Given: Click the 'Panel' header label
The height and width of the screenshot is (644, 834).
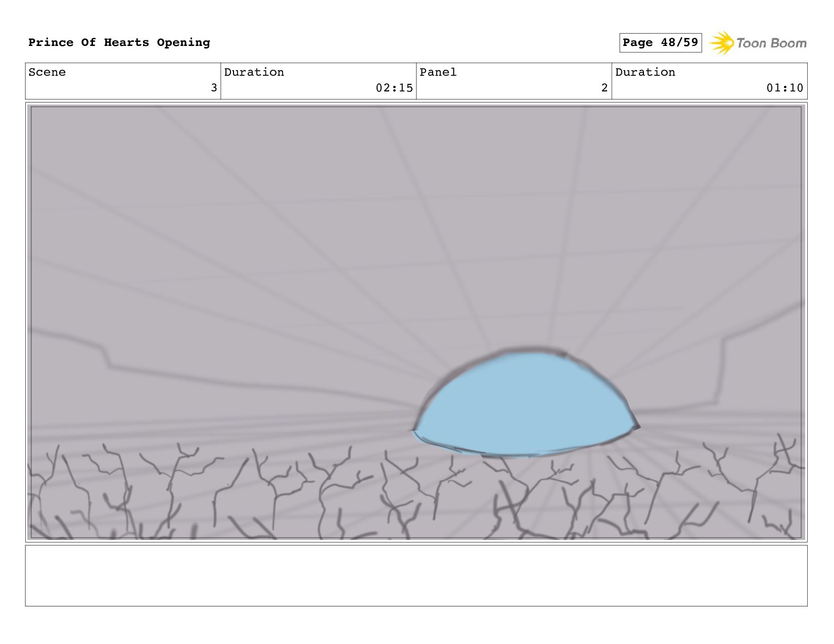Looking at the screenshot, I should 438,72.
